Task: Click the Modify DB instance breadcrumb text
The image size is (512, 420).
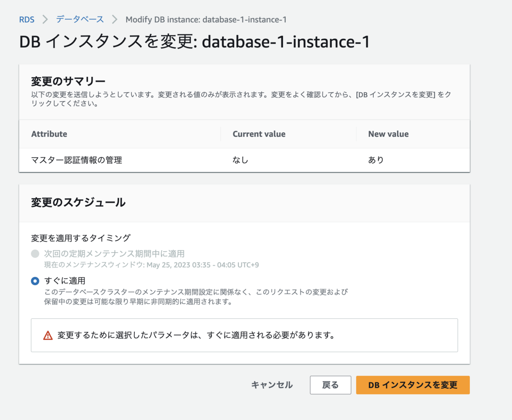Action: tap(206, 20)
